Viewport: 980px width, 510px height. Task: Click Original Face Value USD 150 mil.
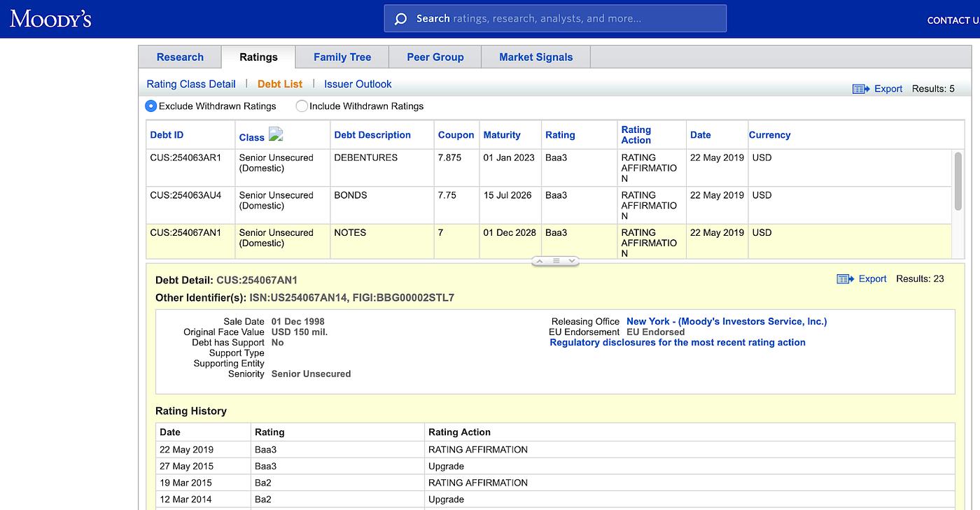300,332
